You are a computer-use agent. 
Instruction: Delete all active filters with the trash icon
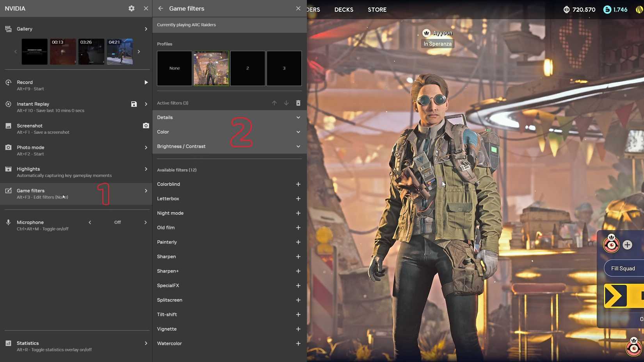[298, 103]
